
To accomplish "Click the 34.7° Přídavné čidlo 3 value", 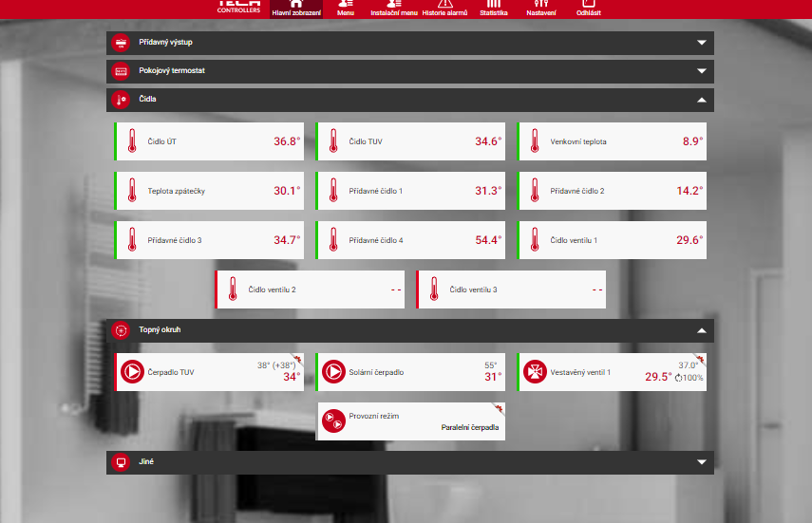I will (287, 240).
